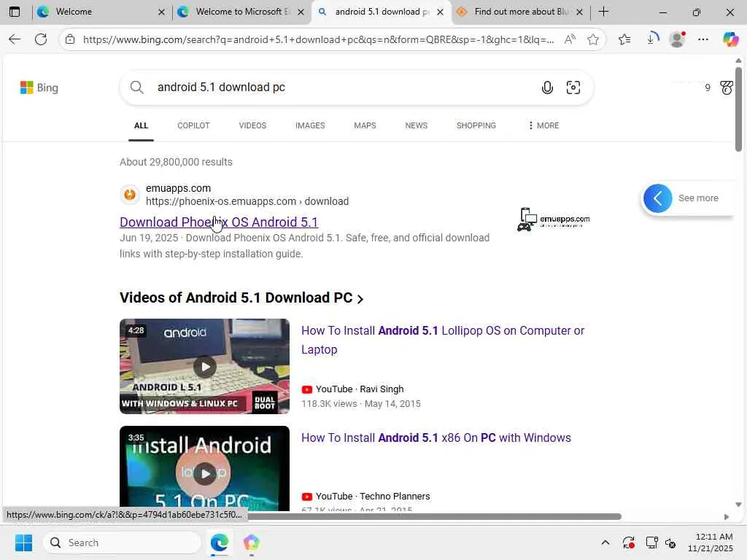This screenshot has width=747, height=560.
Task: View site information lock icon
Action: (70, 39)
